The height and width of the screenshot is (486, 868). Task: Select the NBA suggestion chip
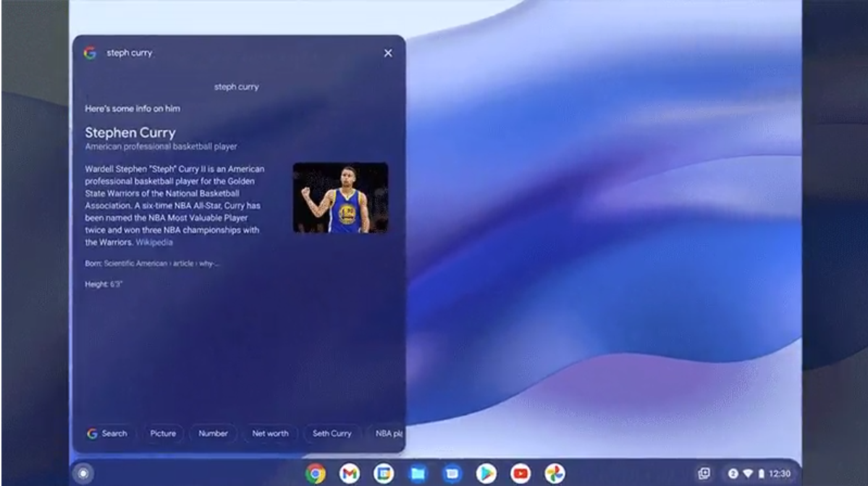pos(387,433)
